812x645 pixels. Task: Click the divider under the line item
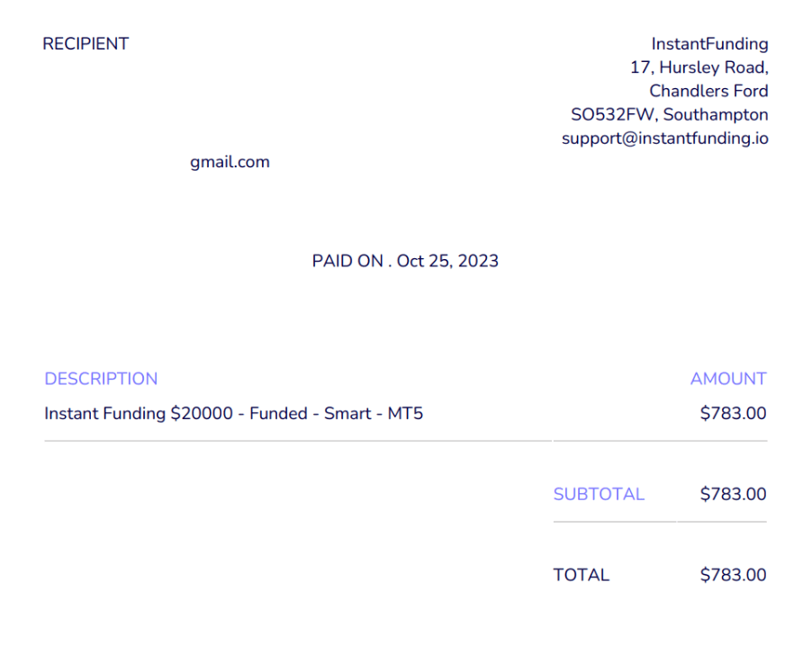pos(406,441)
